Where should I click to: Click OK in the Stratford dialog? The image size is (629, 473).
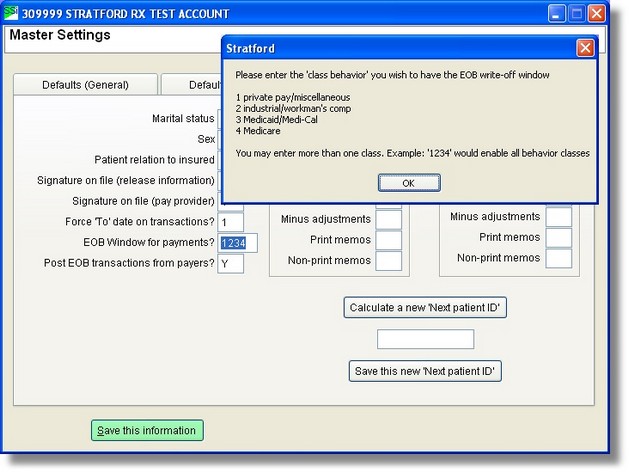(409, 183)
